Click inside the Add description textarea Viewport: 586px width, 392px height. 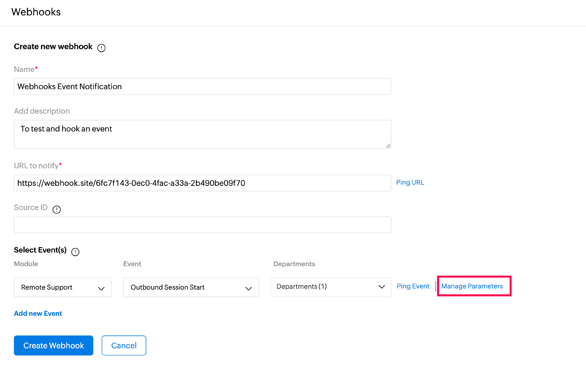(x=202, y=134)
